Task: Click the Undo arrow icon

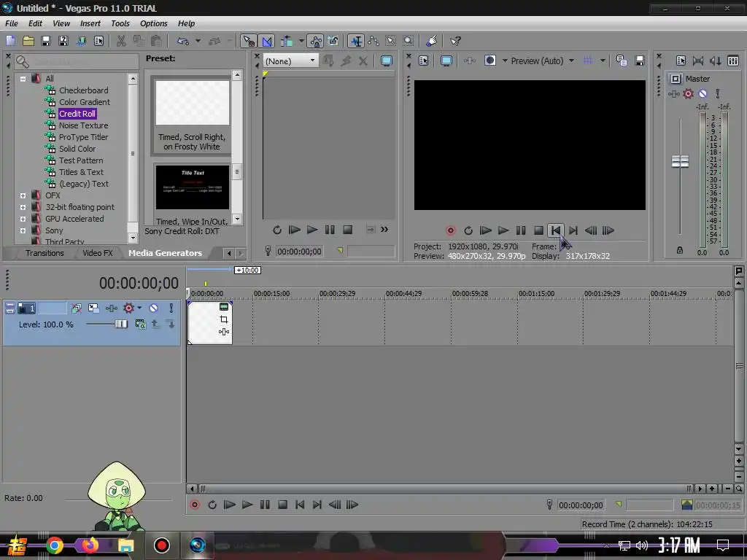Action: 183,41
